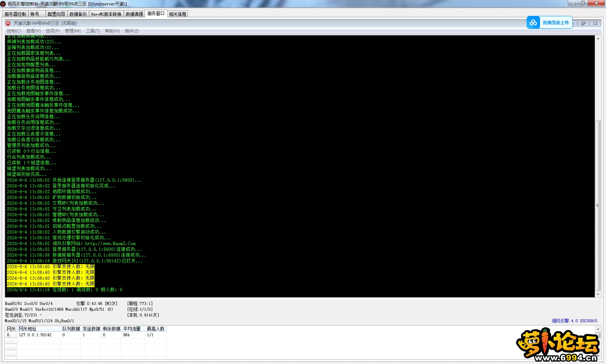The image size is (606, 364).
Task: Click the 翎风引擎:4.0 20230915 version label
Action: (574, 321)
